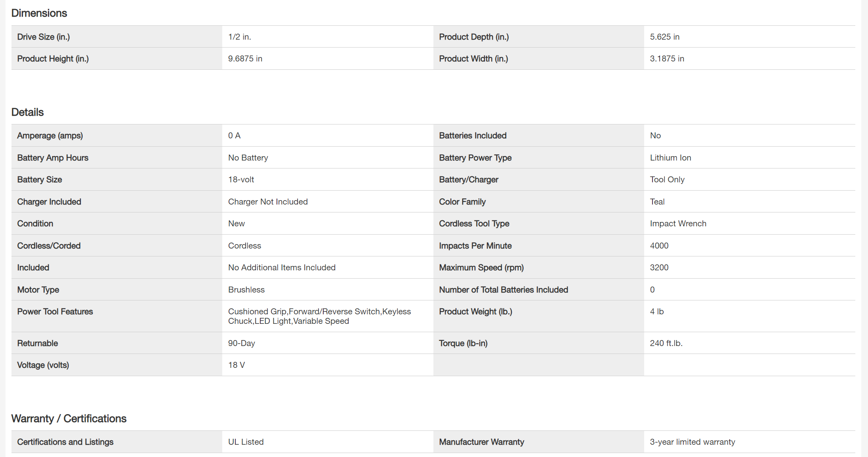Select the Power Tool Features description text

(319, 316)
